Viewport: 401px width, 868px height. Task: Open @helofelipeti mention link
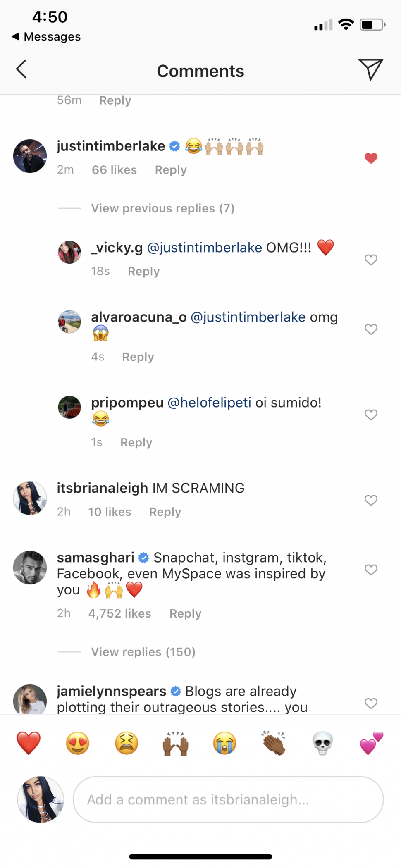(209, 403)
